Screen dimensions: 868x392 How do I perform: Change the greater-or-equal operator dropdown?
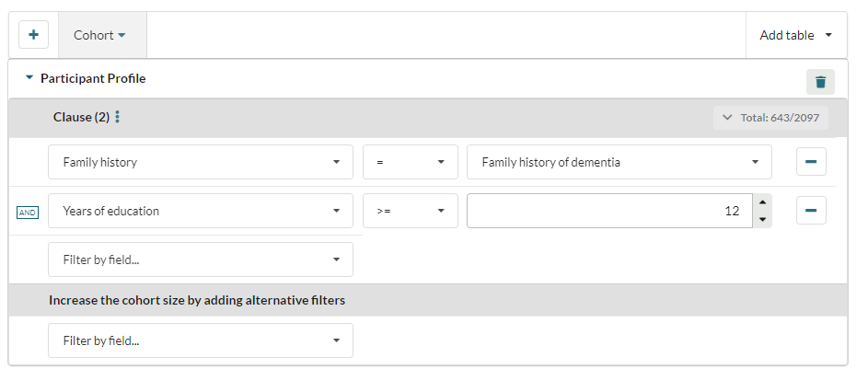point(410,211)
